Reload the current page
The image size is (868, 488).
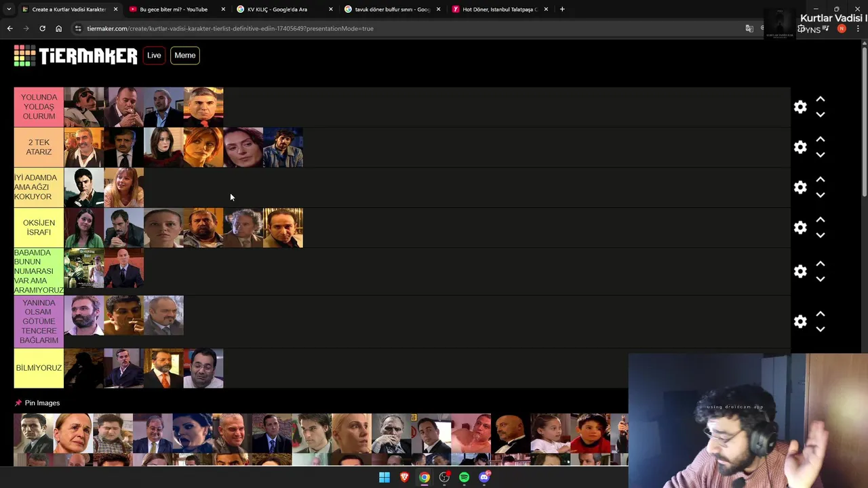pos(42,28)
